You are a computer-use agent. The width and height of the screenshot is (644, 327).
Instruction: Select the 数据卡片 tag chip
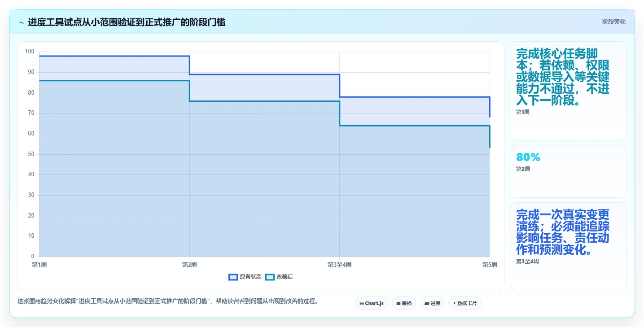465,303
